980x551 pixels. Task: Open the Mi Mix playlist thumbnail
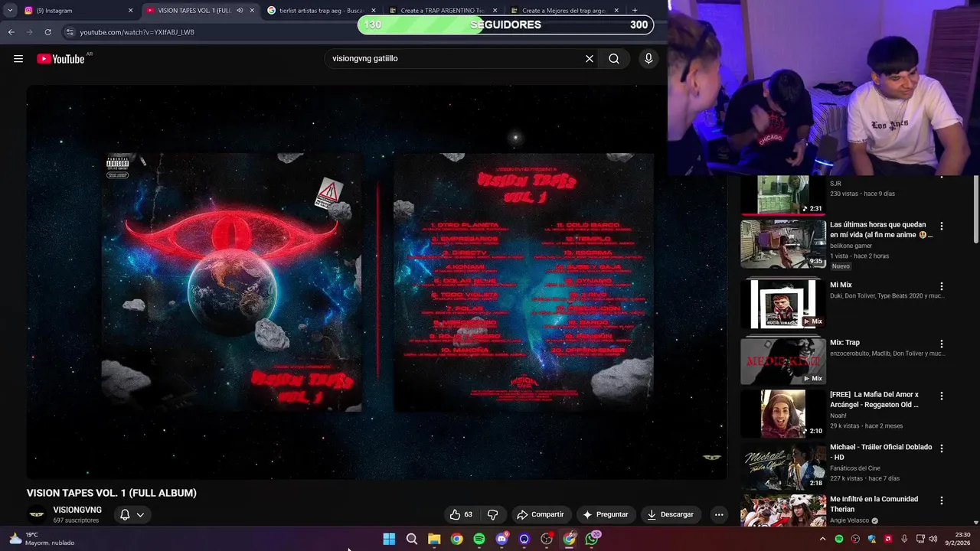click(x=782, y=304)
